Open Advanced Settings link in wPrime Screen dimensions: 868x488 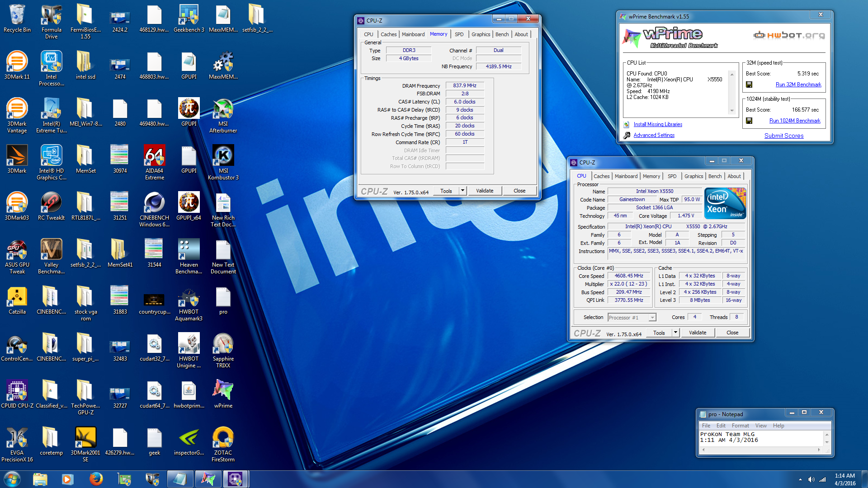[654, 135]
